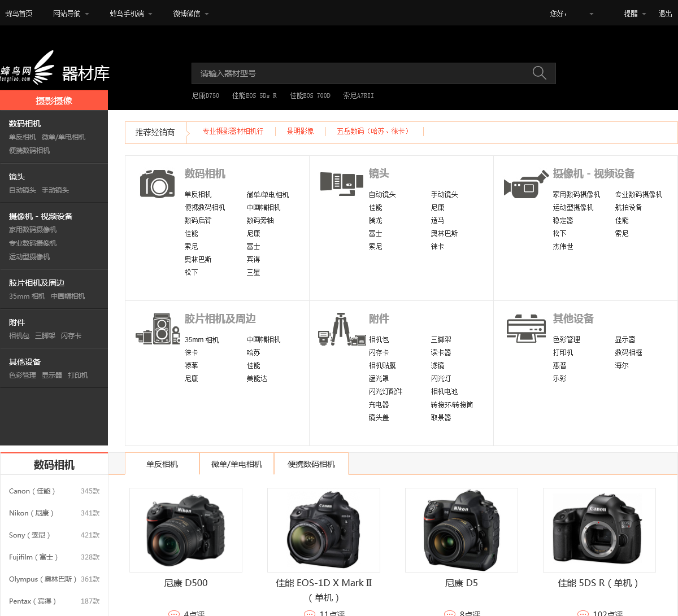Click the 退出 logout link
Screen dimensions: 678x616
[665, 14]
